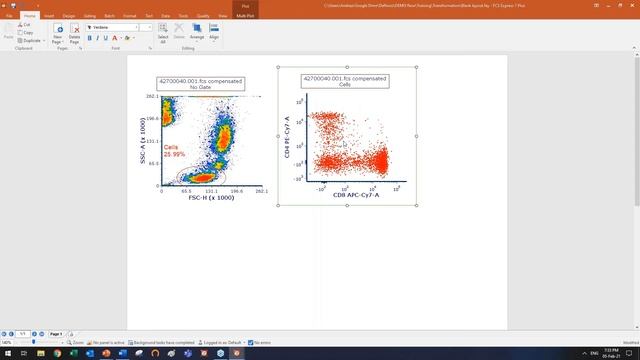The height and width of the screenshot is (360, 640).
Task: Open Word from the taskbar
Action: [122, 353]
